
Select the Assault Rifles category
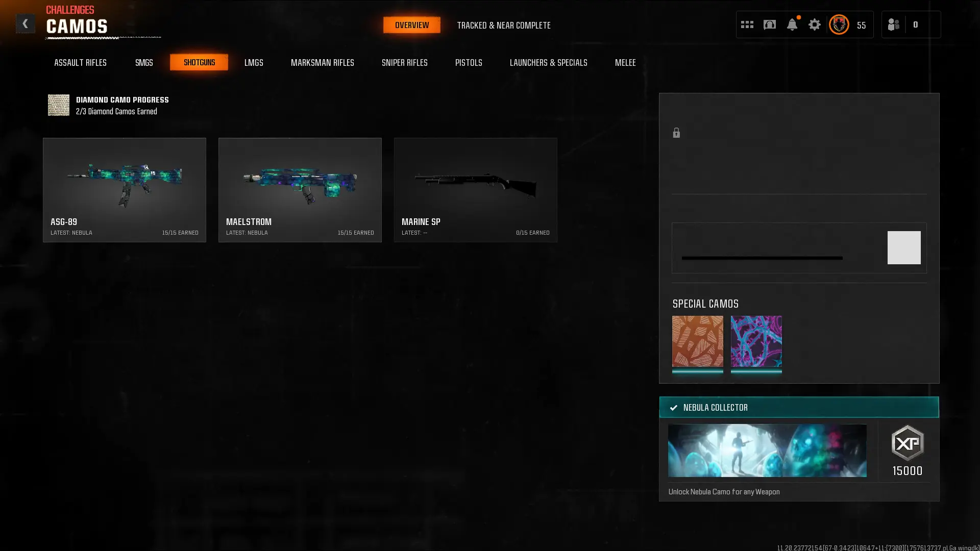(80, 63)
